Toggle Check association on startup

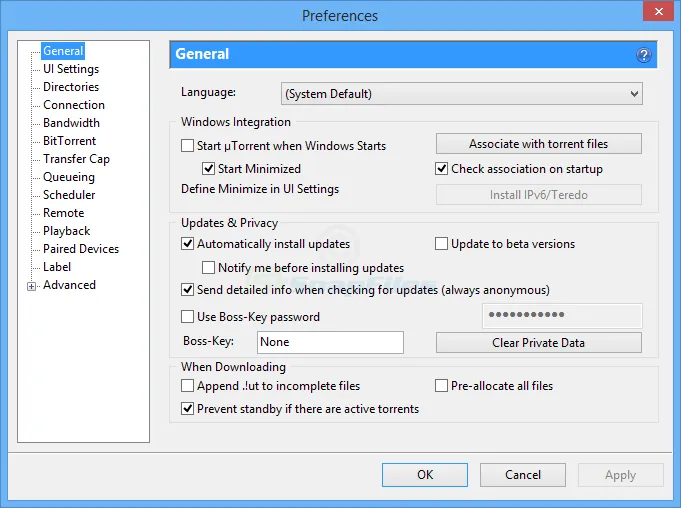441,168
